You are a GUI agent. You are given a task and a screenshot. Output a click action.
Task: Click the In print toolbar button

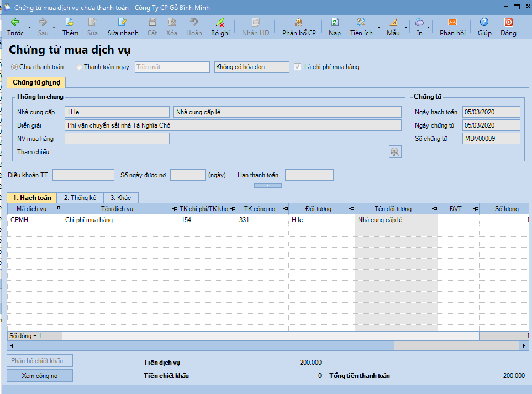point(419,26)
